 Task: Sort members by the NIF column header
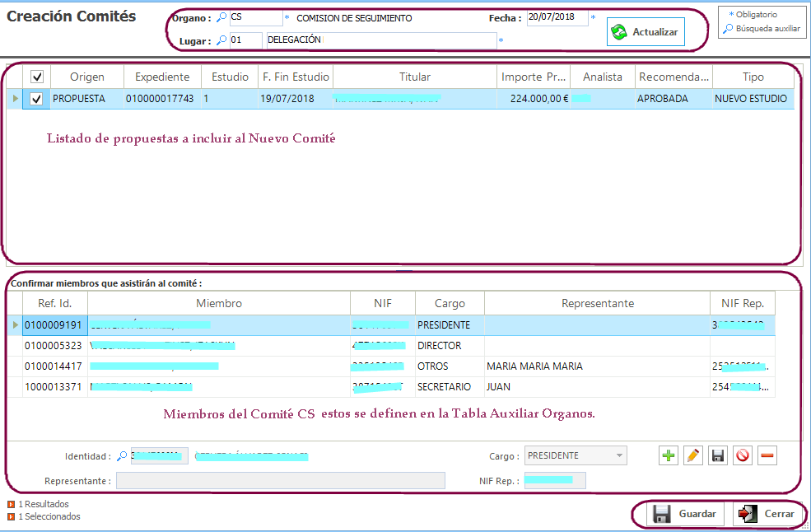coord(383,303)
